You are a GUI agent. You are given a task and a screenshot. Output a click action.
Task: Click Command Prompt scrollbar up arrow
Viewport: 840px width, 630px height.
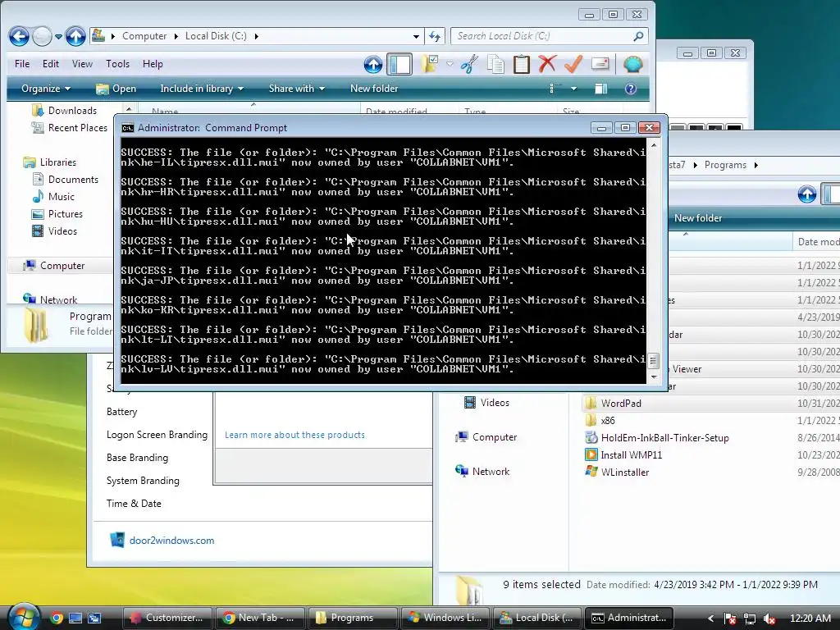(654, 145)
